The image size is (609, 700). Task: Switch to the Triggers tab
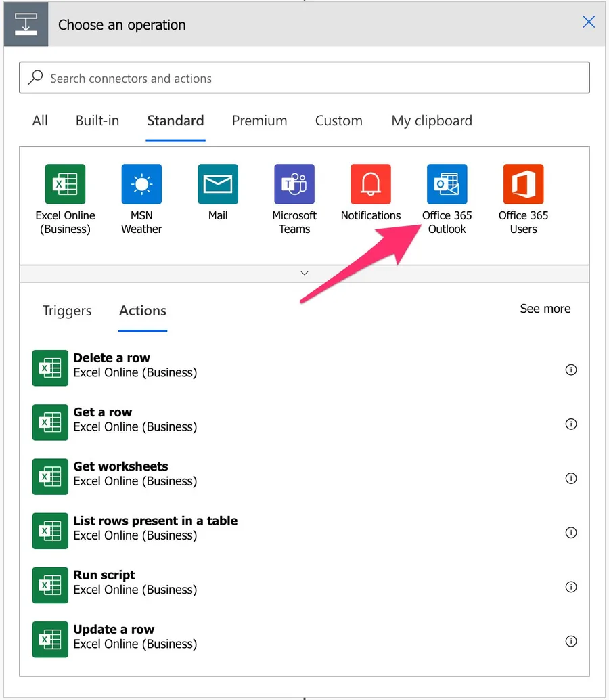67,311
